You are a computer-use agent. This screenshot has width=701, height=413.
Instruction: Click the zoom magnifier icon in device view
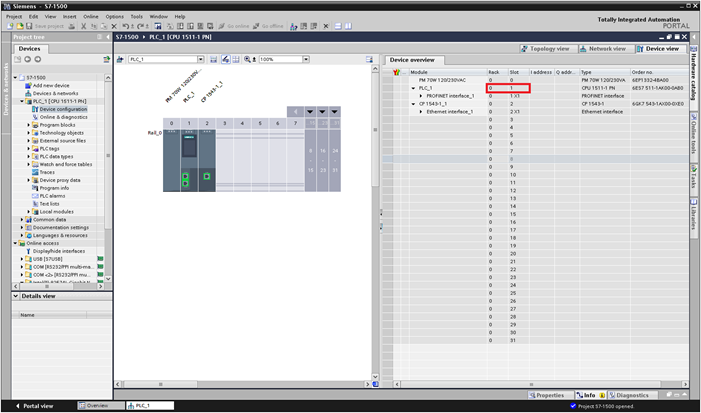[x=248, y=59]
